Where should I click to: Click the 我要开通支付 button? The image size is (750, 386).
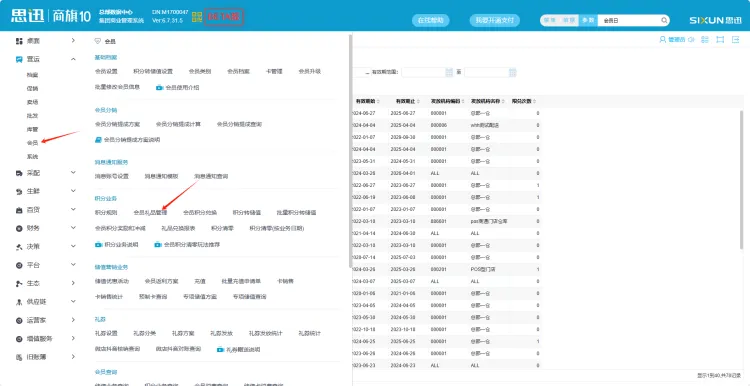pyautogui.click(x=495, y=21)
